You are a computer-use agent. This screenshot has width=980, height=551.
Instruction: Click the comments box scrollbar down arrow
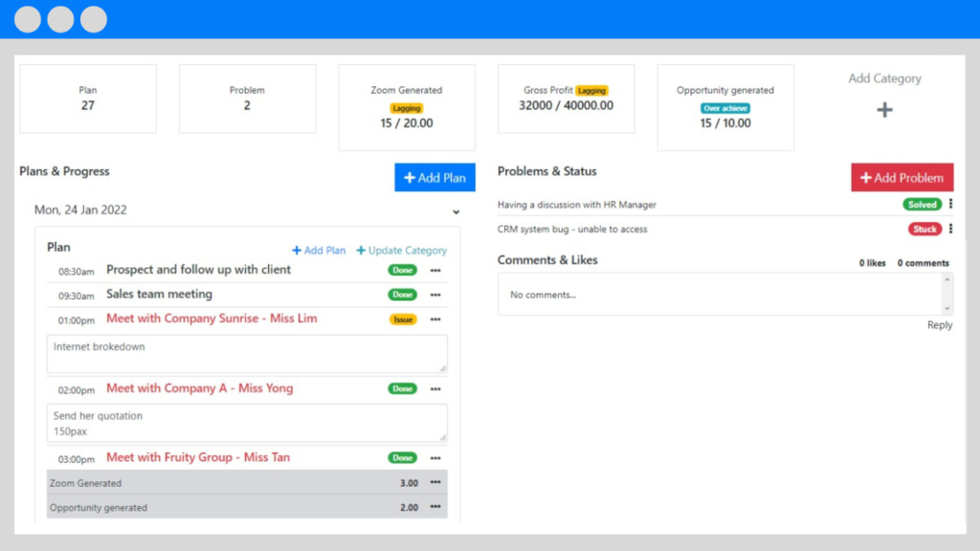coord(947,309)
